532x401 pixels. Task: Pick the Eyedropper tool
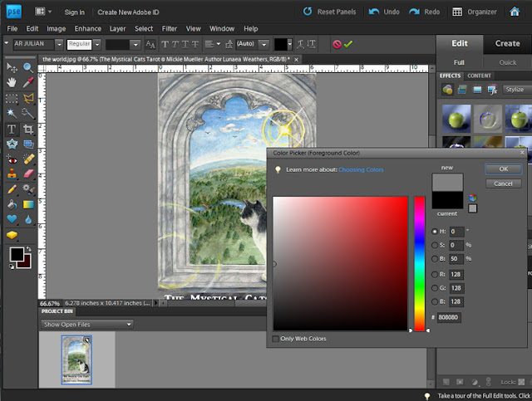pyautogui.click(x=27, y=82)
